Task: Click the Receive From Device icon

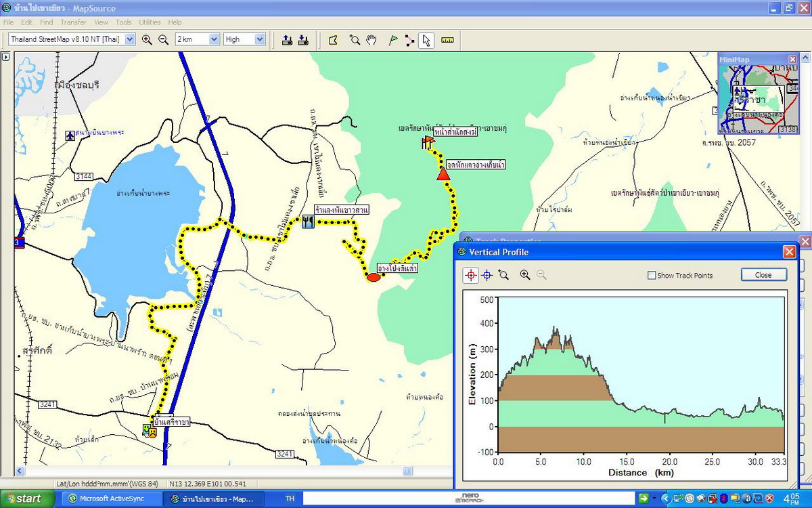Action: pos(303,40)
